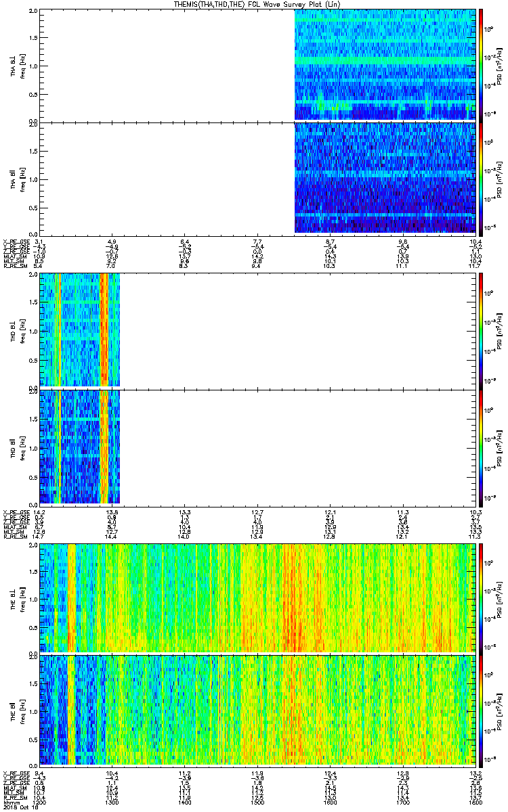Image resolution: width=508 pixels, height=812 pixels.
Task: Click the 1400 time tick label
Action: 184,801
